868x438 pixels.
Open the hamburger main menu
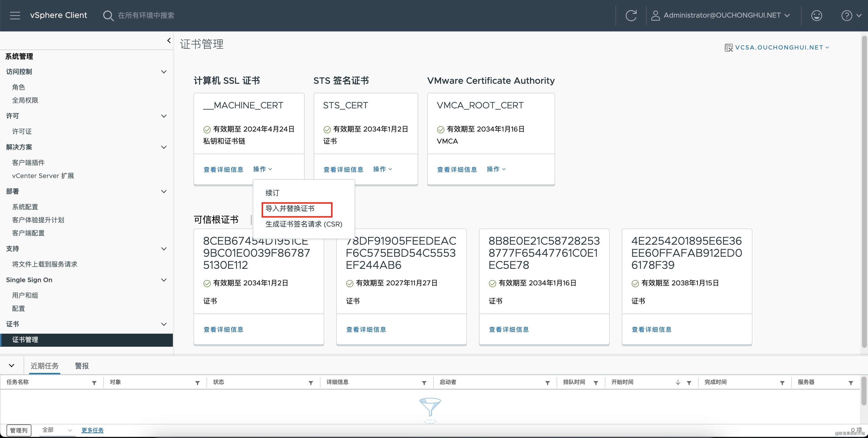pos(15,15)
